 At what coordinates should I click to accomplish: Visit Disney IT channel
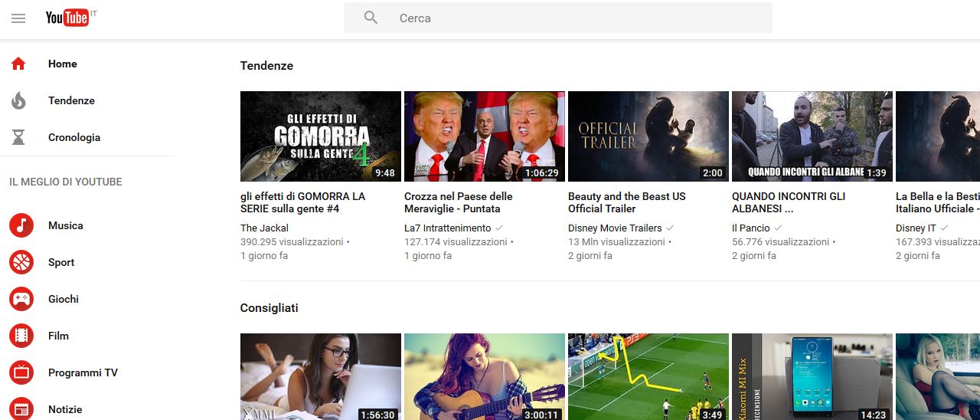point(916,228)
